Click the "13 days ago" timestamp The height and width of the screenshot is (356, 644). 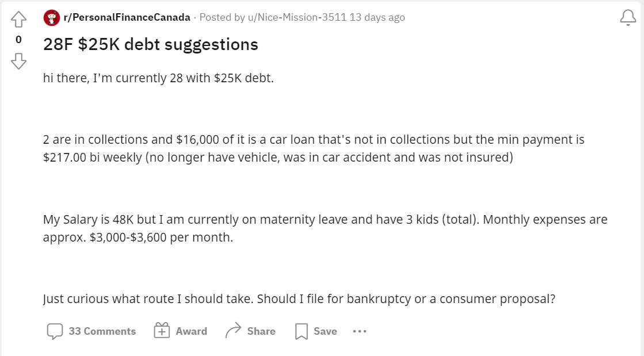[x=377, y=17]
